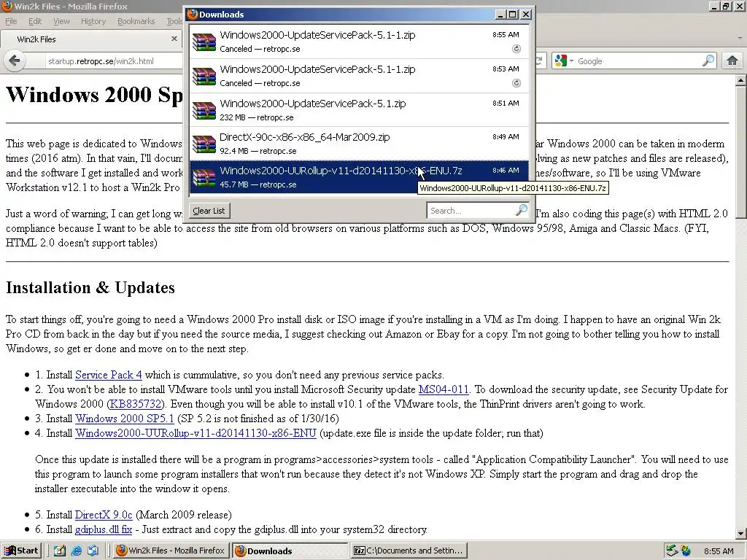
Task: Retry the 8:53 AM canceled ServicePack-5.1-1.zip download
Action: [x=516, y=83]
